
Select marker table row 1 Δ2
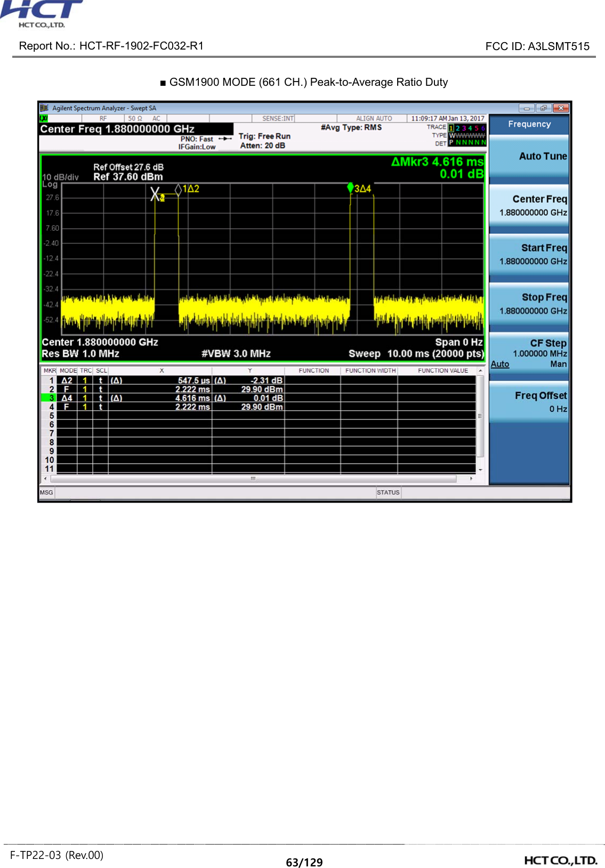click(259, 380)
